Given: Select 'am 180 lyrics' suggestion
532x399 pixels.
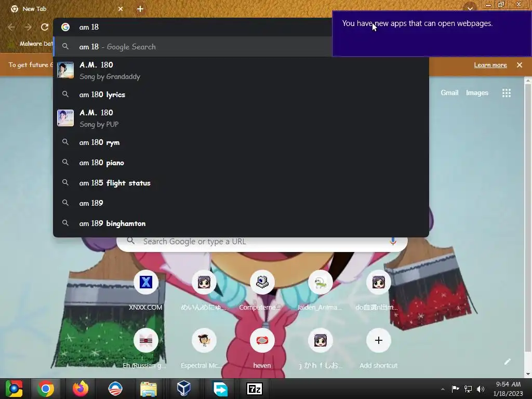Looking at the screenshot, I should 241,95.
